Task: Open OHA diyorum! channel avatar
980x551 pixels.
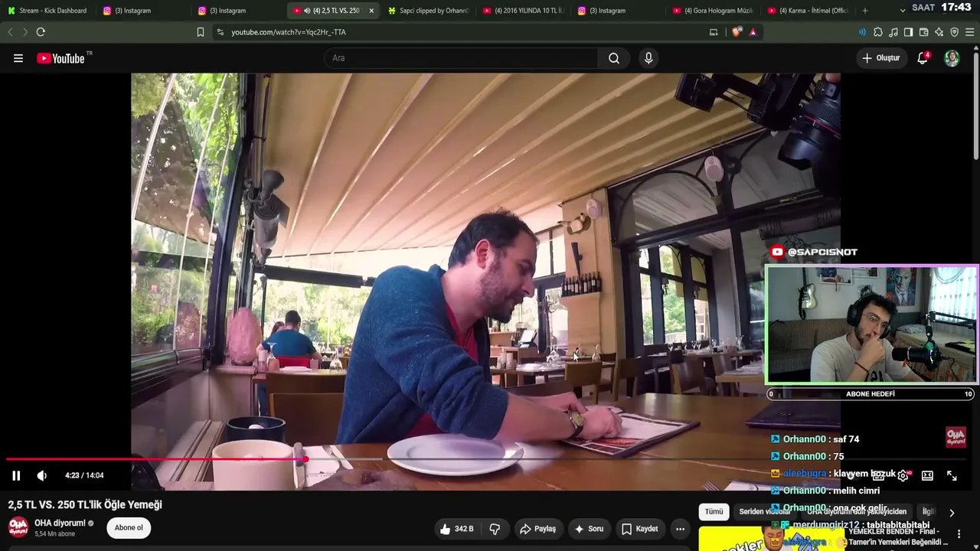Action: coord(18,528)
